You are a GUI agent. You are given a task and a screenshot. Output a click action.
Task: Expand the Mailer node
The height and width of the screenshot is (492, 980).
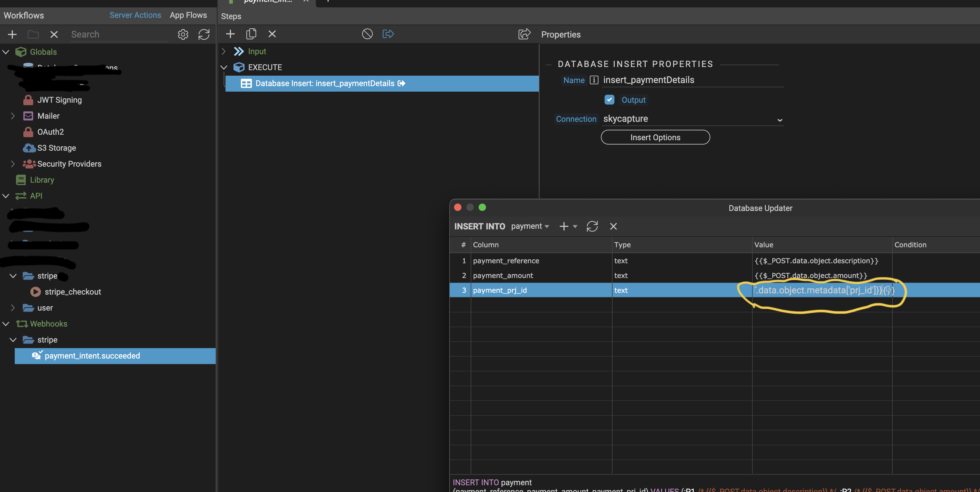pyautogui.click(x=13, y=116)
